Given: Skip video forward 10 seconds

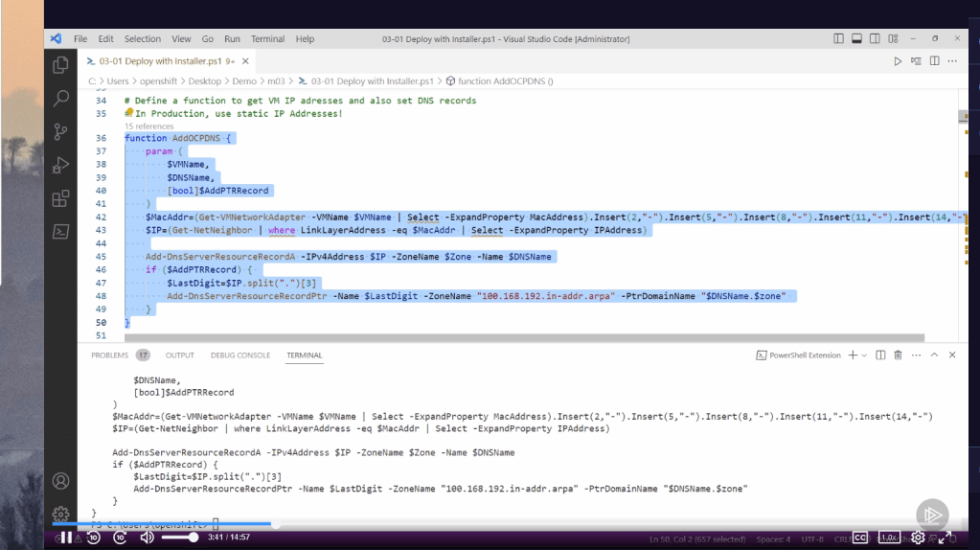Looking at the screenshot, I should coord(120,538).
